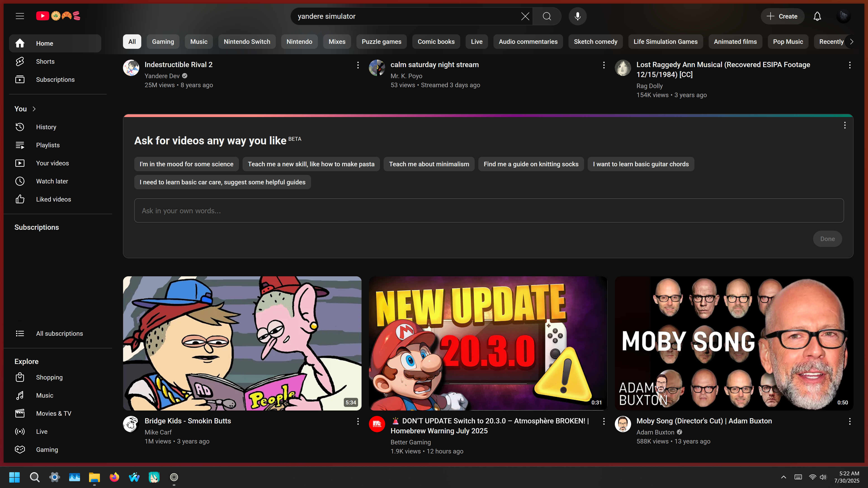Screen dimensions: 868x488
Task: Open Mike Carf channel link
Action: point(158,432)
